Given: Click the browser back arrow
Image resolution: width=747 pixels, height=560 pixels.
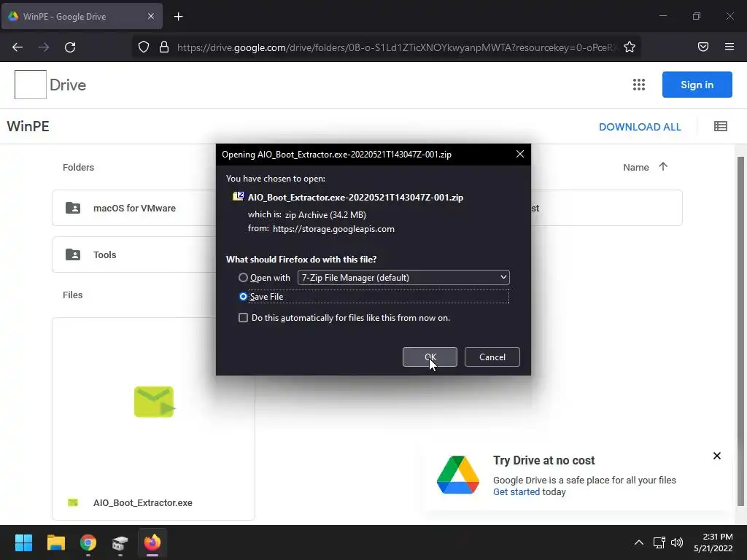Looking at the screenshot, I should tap(18, 47).
